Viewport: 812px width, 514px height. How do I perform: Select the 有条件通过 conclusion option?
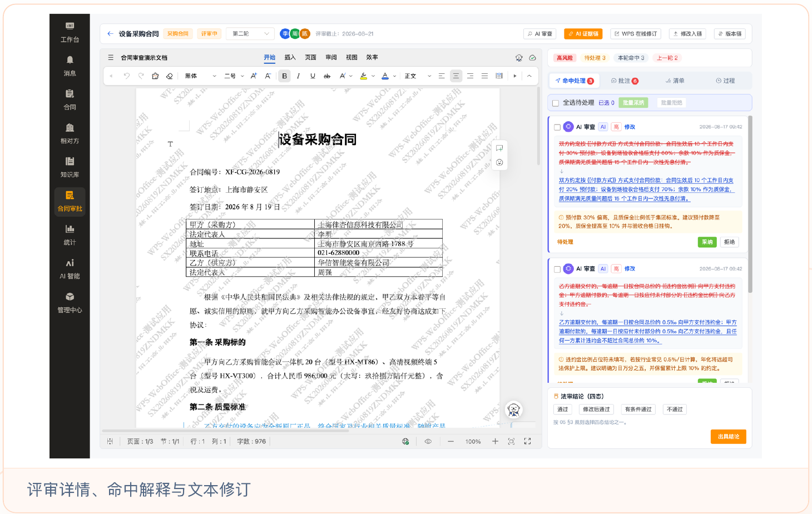click(x=638, y=410)
